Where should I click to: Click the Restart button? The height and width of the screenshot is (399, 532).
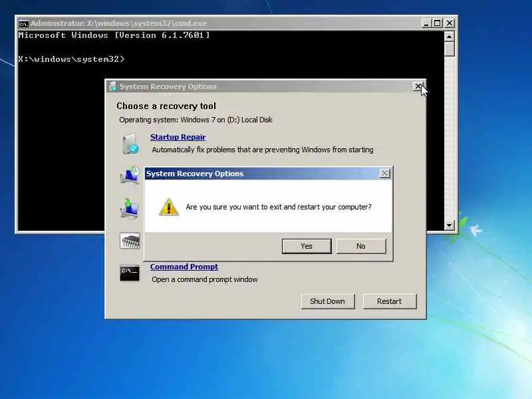click(x=389, y=301)
